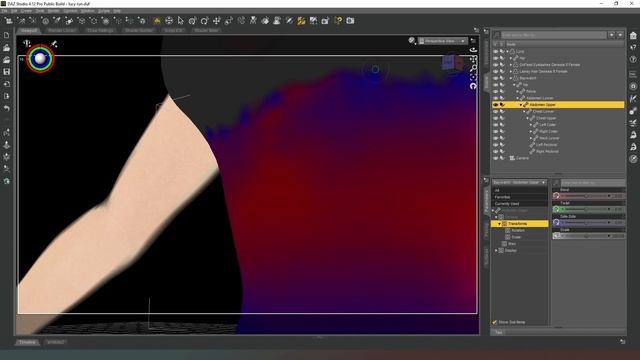640x360 pixels.
Task: Click the blue Side-Side slider
Action: (x=589, y=222)
